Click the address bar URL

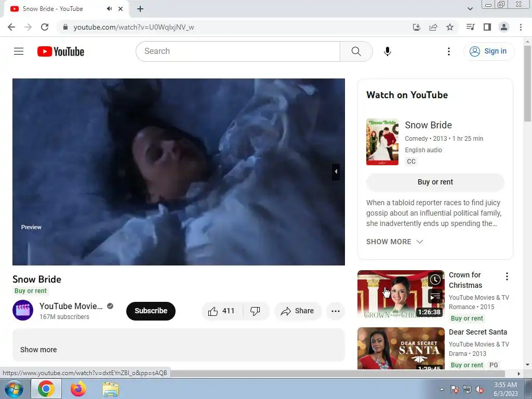click(134, 27)
